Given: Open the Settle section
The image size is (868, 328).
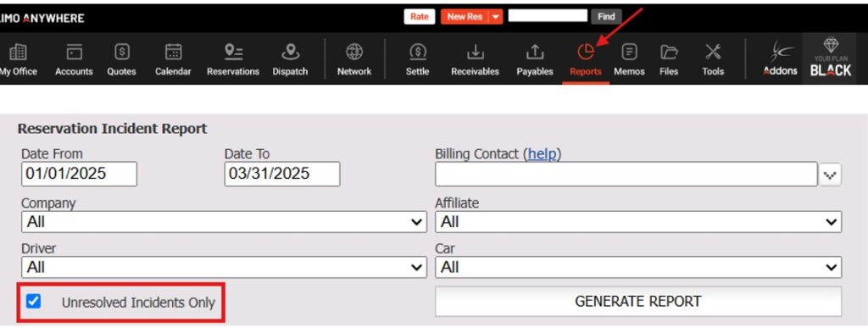Looking at the screenshot, I should pyautogui.click(x=417, y=59).
